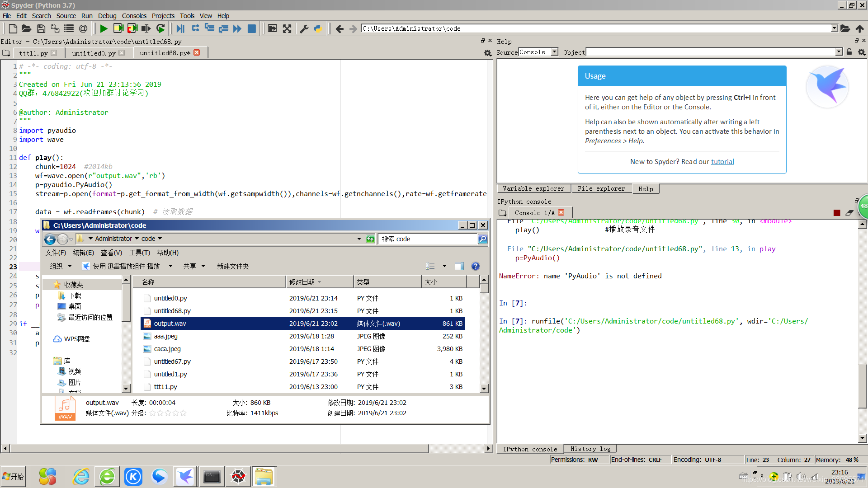
Task: Open editor options gear
Action: point(488,53)
